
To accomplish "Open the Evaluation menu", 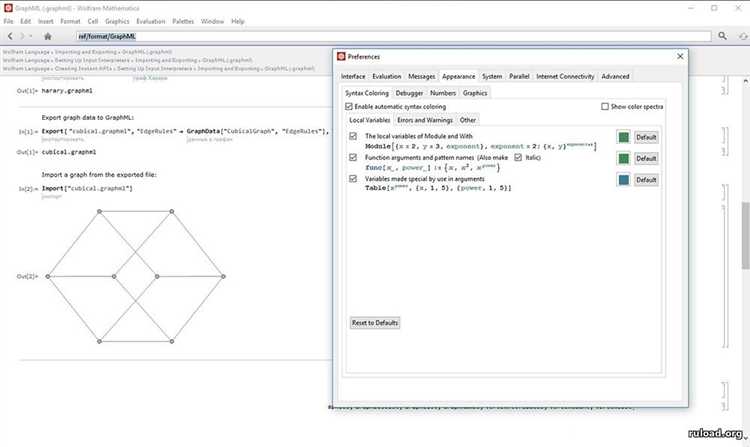I will [151, 20].
